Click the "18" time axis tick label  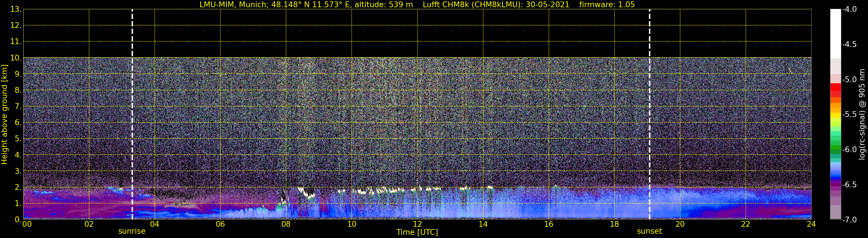(615, 224)
